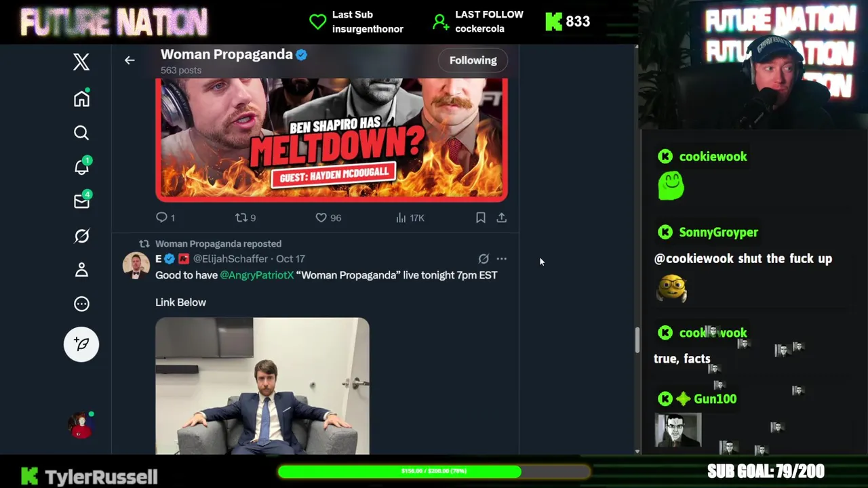Image resolution: width=868 pixels, height=488 pixels.
Task: Open Notifications bell icon
Action: [82, 166]
